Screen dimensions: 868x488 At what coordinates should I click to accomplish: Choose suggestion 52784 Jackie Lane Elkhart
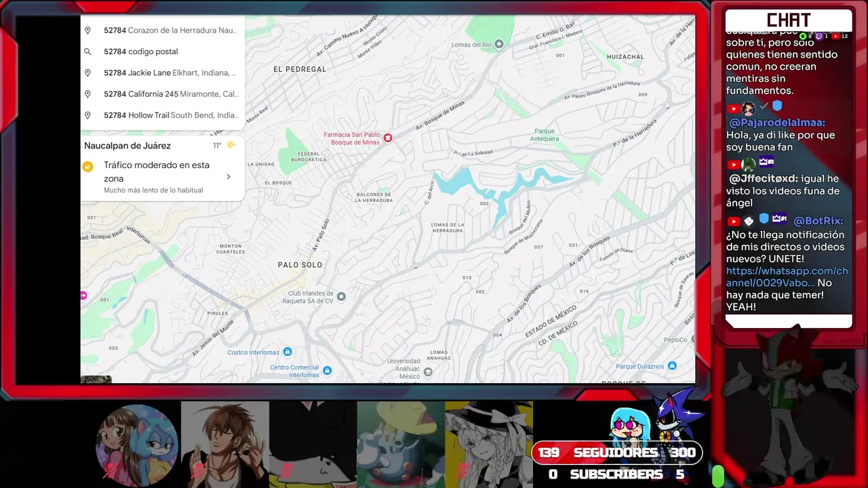coord(163,73)
